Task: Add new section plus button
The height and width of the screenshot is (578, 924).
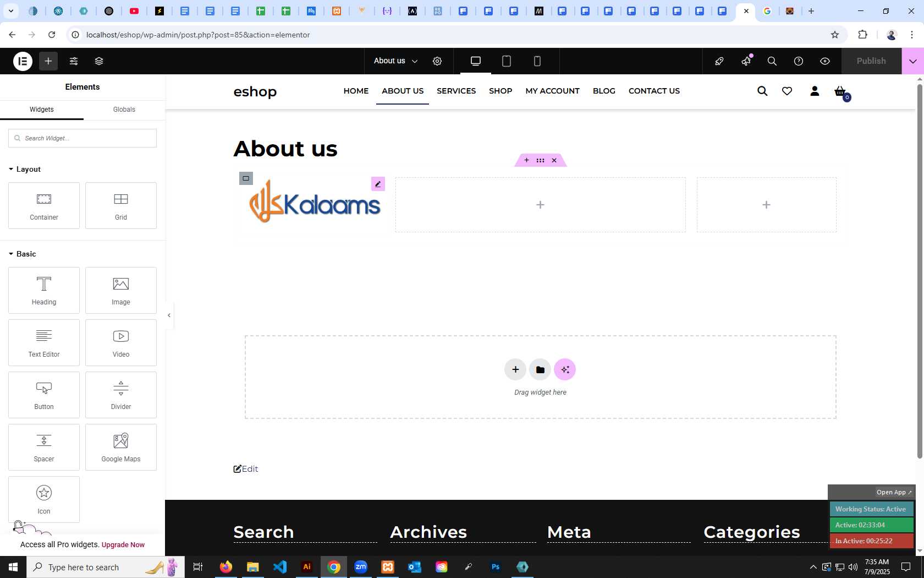Action: 515,369
